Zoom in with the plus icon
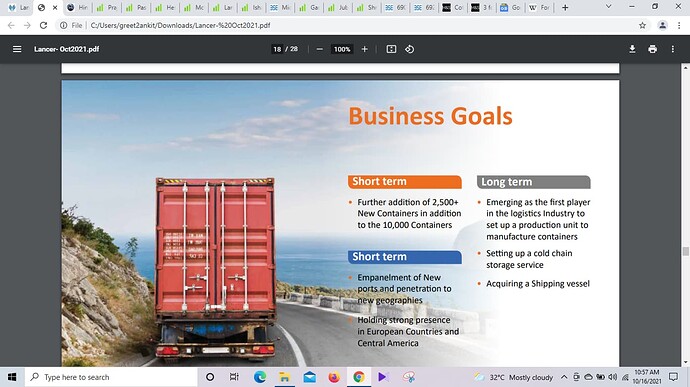Image resolution: width=690 pixels, height=387 pixels. click(x=364, y=49)
